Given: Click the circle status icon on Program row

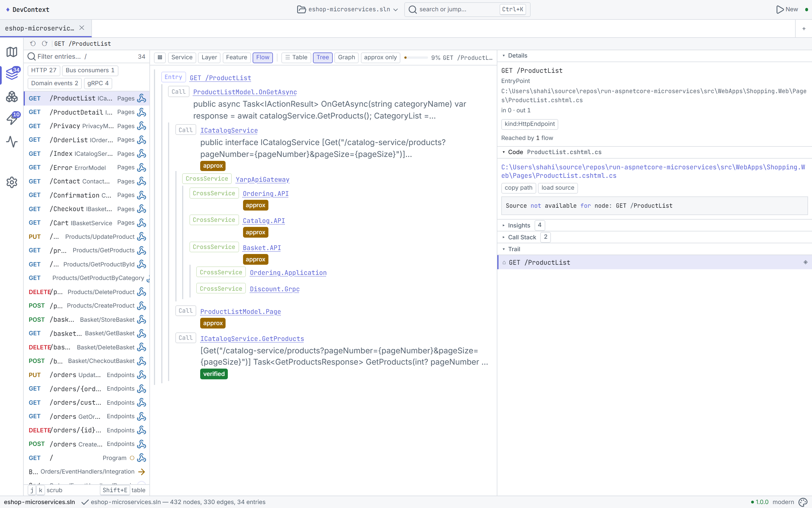Looking at the screenshot, I should pyautogui.click(x=132, y=458).
